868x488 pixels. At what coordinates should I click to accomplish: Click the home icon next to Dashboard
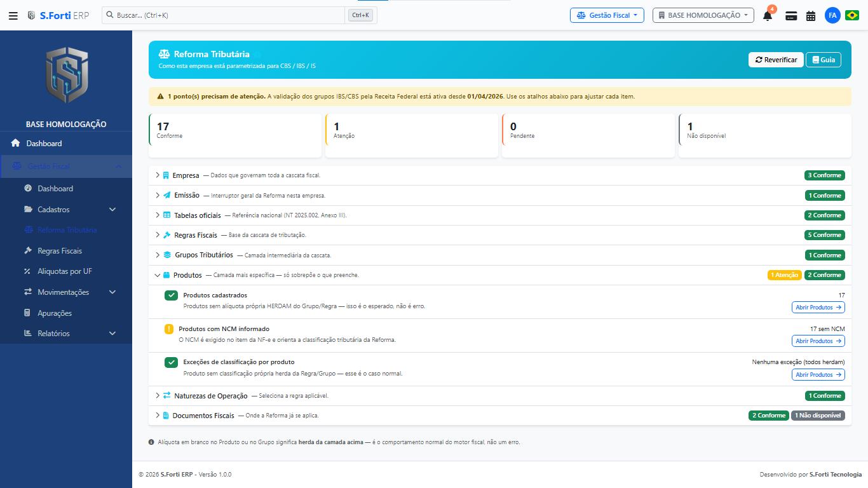[x=16, y=144]
